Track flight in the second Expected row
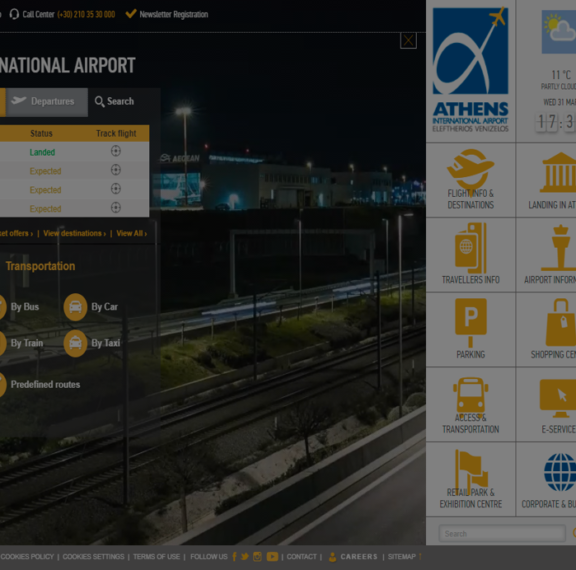576x570 pixels. (x=116, y=189)
